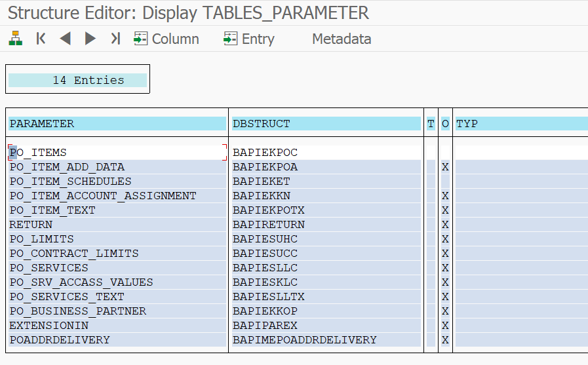Click the optional X for PO_LIMITS
Image resolution: width=588 pixels, height=365 pixels.
(445, 239)
